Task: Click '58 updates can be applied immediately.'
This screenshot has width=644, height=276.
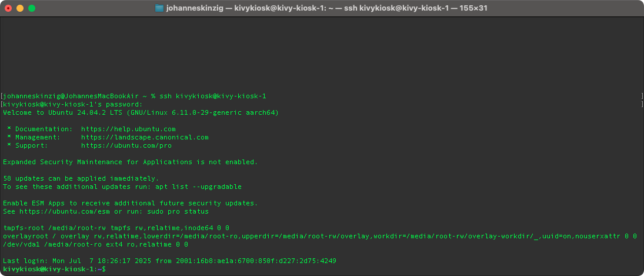Action: click(x=81, y=178)
